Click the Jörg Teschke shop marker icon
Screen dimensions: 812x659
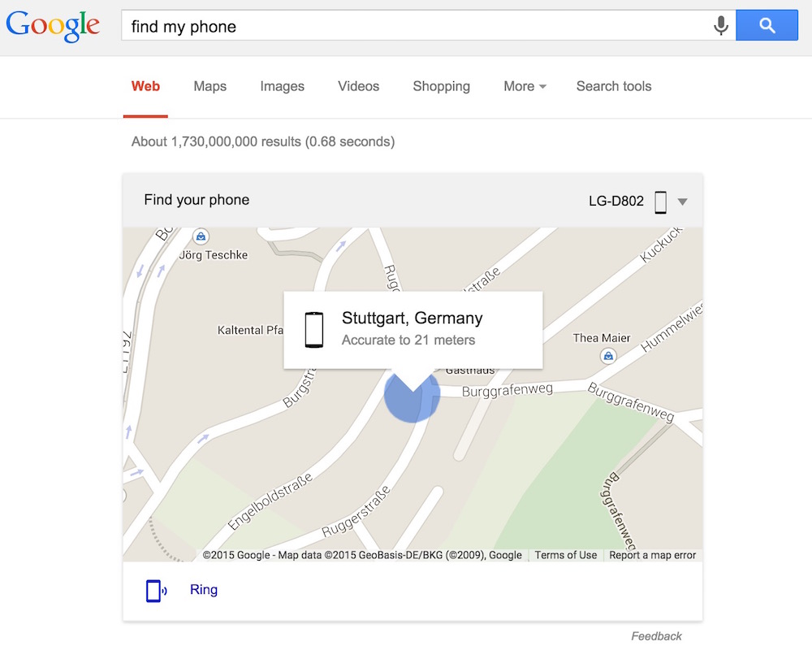coord(201,236)
